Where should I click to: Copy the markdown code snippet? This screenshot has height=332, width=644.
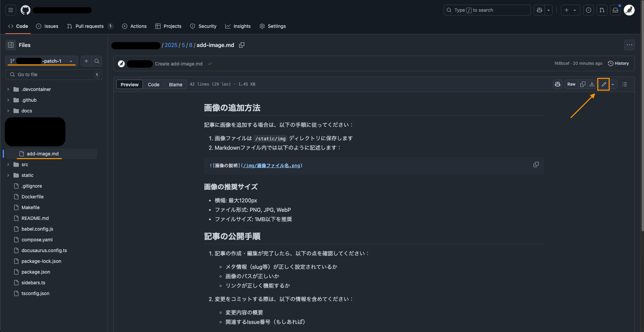point(536,164)
